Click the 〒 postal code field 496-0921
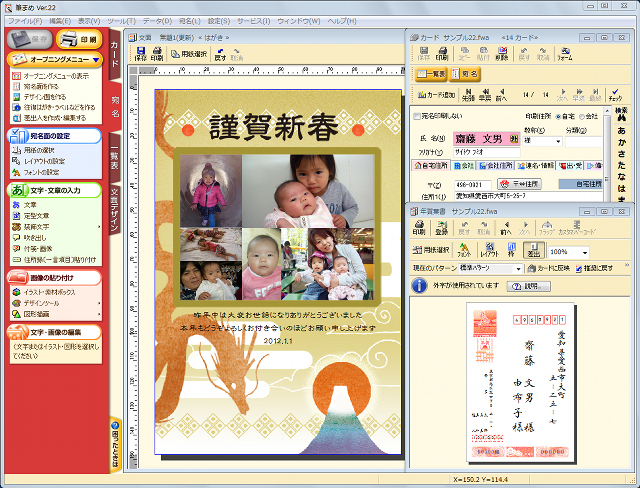Viewport: 640px width, 488px height. click(473, 185)
